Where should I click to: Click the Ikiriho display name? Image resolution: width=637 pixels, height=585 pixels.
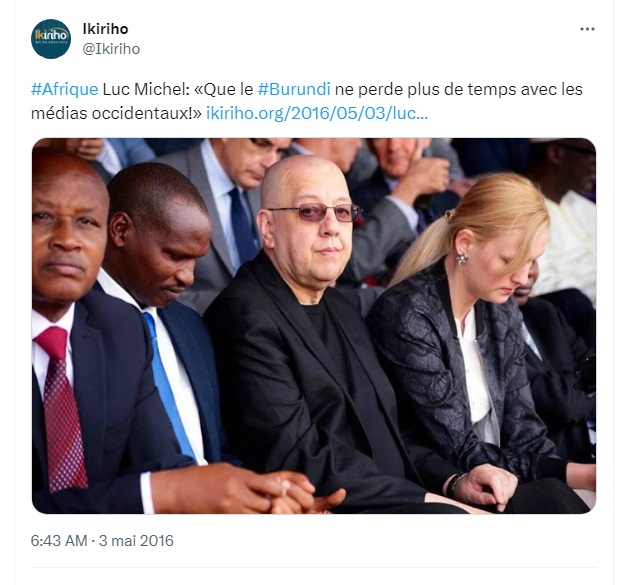pyautogui.click(x=106, y=29)
